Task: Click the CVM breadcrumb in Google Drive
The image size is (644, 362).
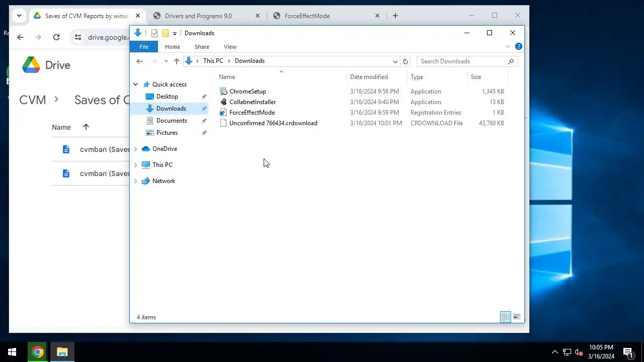Action: pos(33,100)
